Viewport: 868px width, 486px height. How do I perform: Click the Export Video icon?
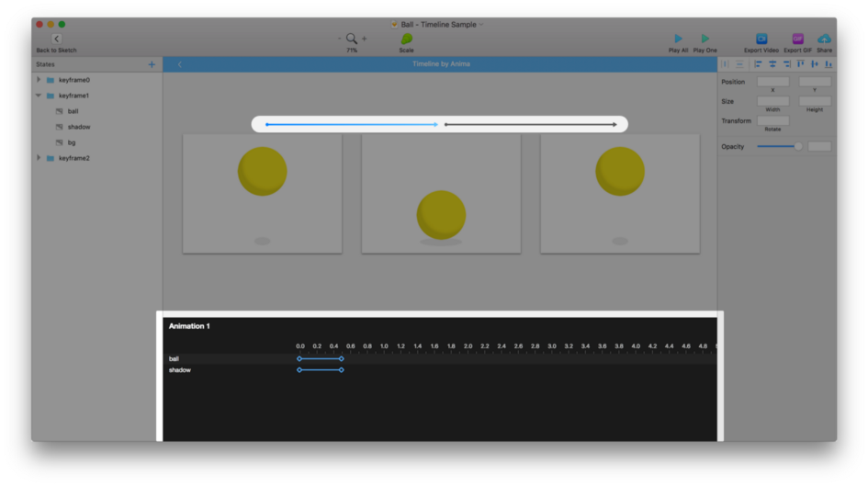[761, 39]
